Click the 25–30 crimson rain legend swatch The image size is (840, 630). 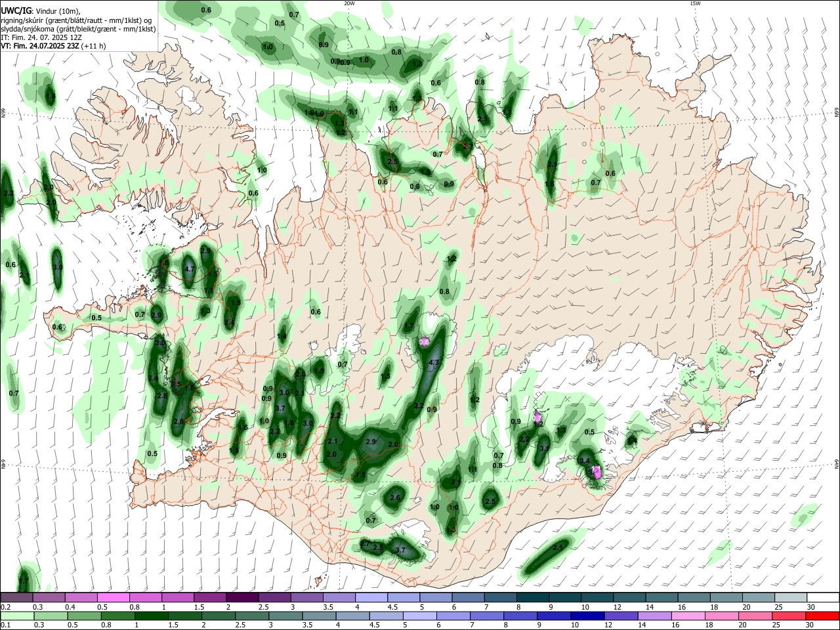pyautogui.click(x=788, y=616)
